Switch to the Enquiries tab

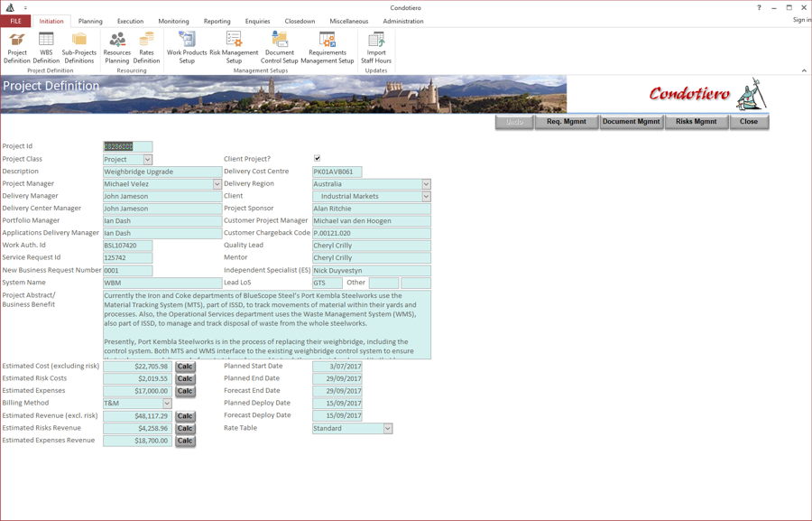(257, 22)
